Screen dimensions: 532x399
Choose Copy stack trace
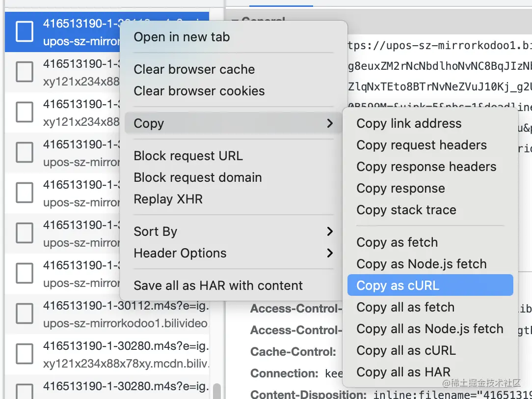pos(406,210)
